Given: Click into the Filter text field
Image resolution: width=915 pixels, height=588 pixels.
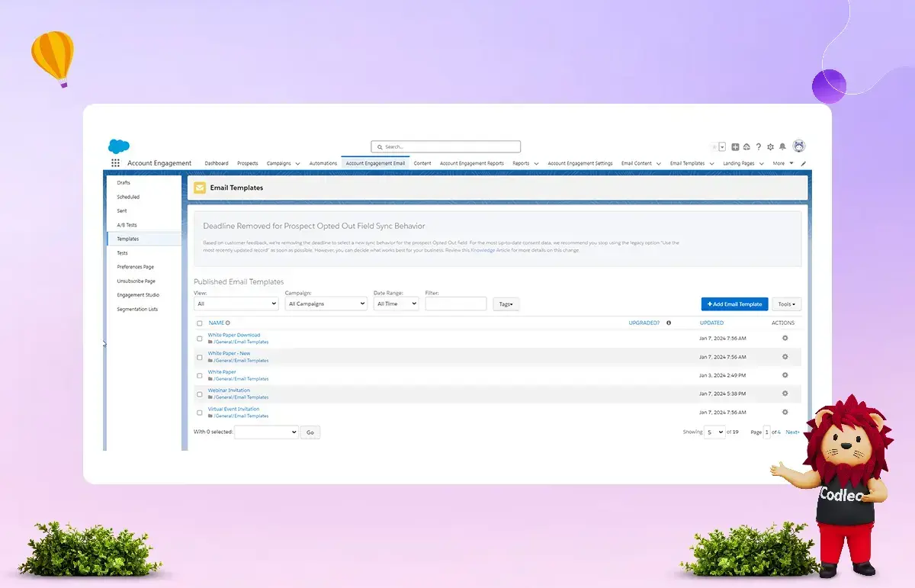Looking at the screenshot, I should pos(455,304).
